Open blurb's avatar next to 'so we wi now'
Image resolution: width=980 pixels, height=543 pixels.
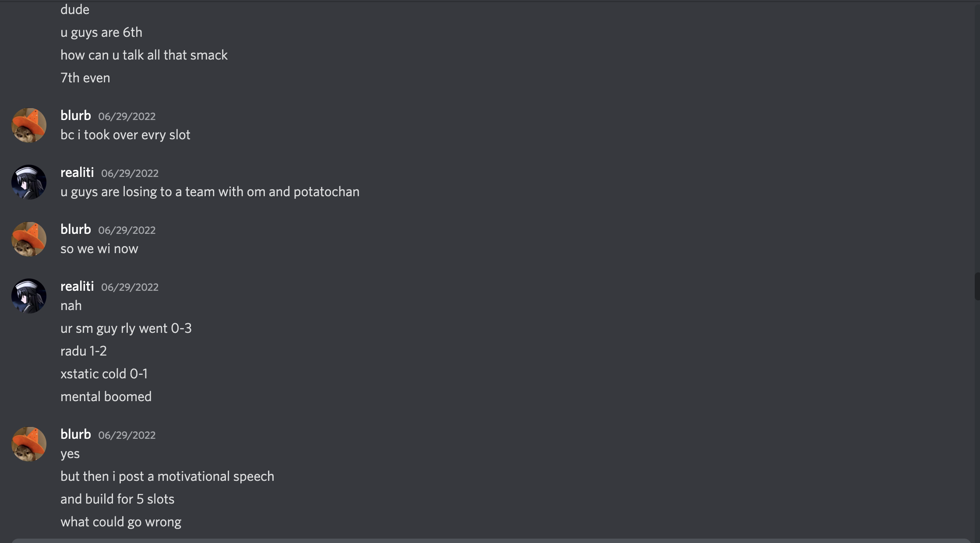coord(28,239)
